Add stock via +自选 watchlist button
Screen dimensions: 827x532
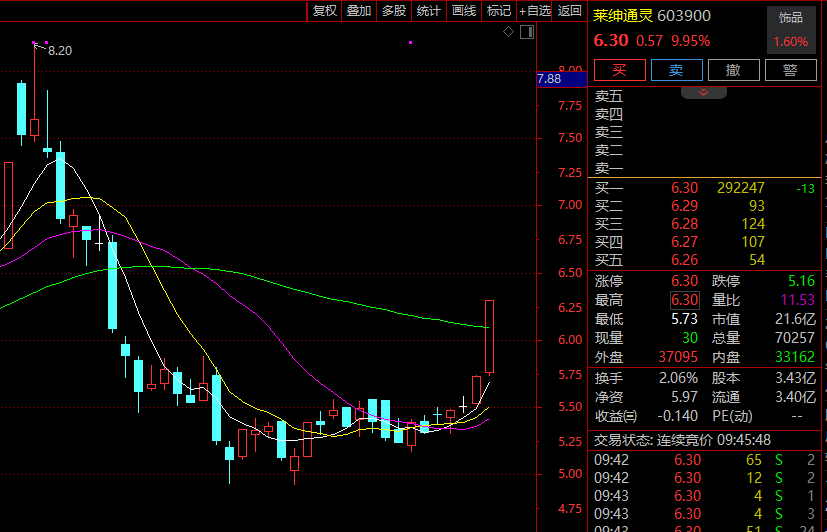point(534,10)
